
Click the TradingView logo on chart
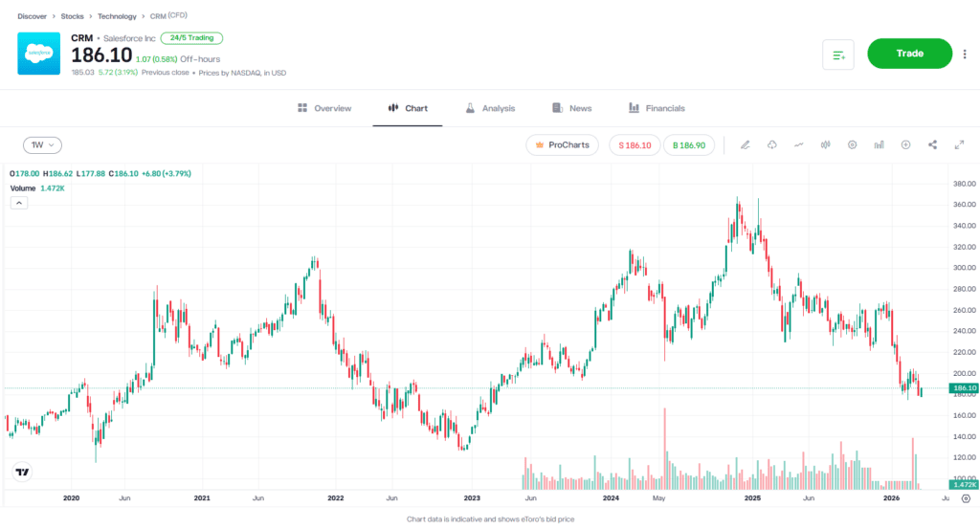pyautogui.click(x=21, y=472)
